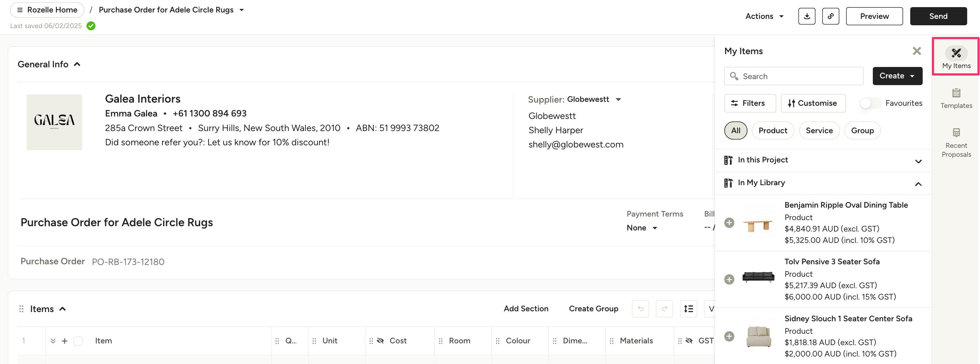Screen dimensions: 980x364
Task: Click the My Items search field
Action: (x=799, y=76)
